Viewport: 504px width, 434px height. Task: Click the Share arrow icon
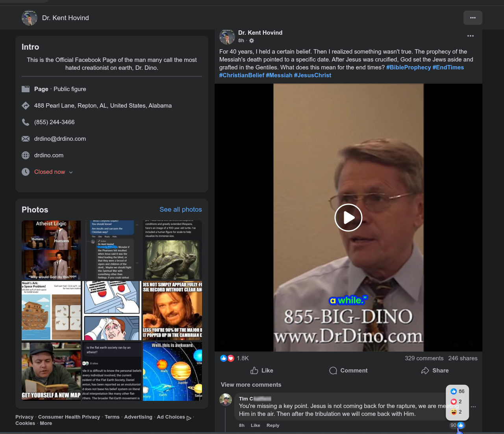(425, 371)
